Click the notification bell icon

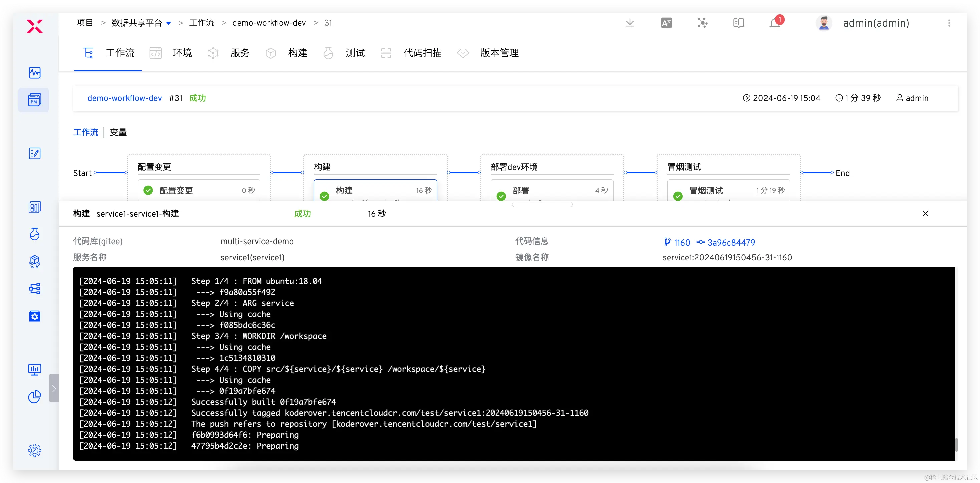tap(775, 23)
